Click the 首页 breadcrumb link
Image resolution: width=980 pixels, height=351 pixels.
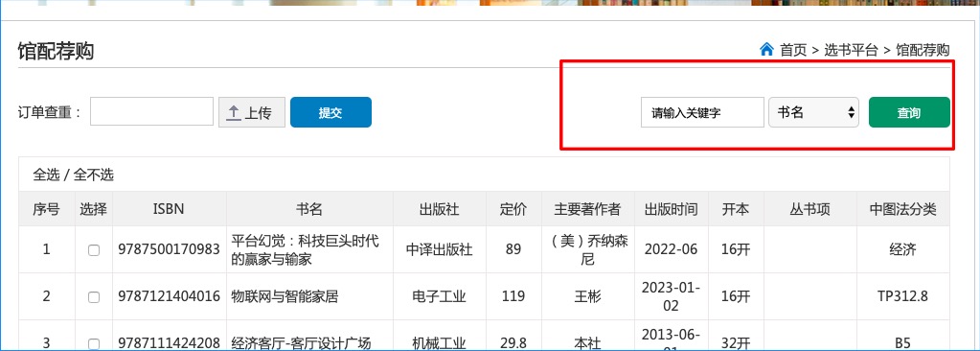(x=793, y=50)
